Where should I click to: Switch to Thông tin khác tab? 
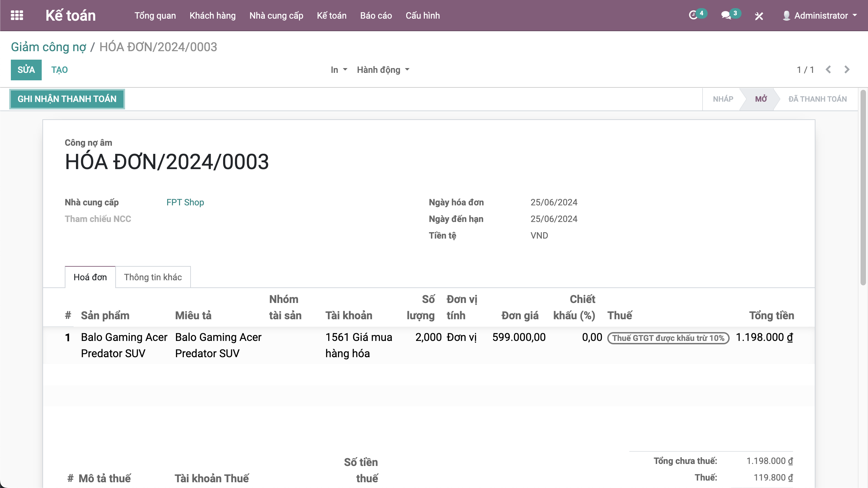coord(153,277)
